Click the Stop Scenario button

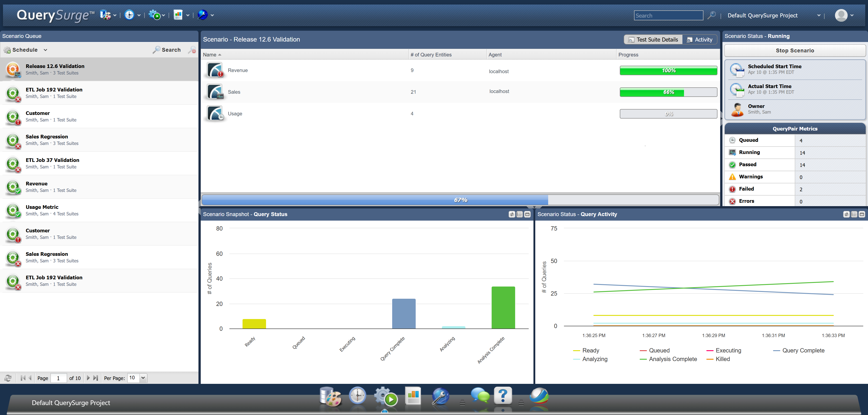click(795, 51)
